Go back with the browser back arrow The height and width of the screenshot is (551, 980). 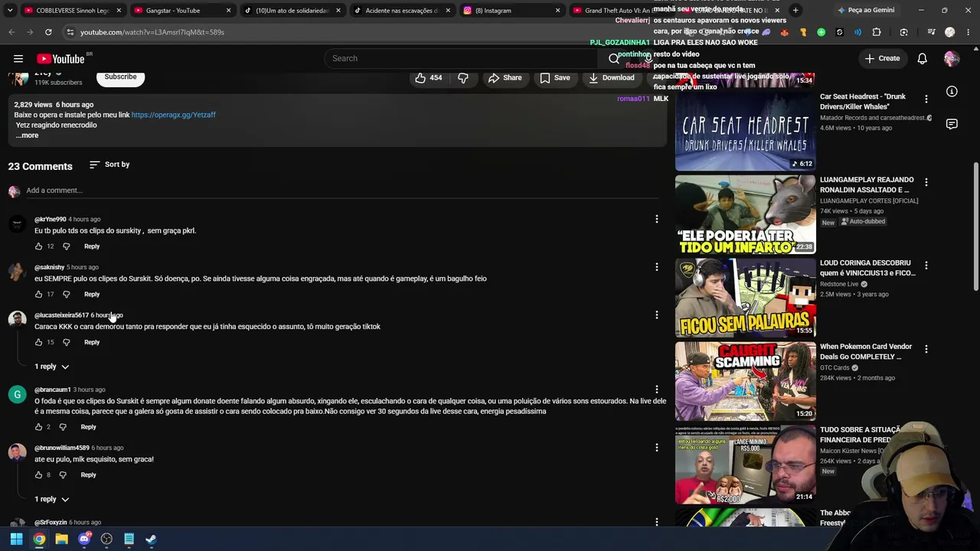tap(11, 32)
